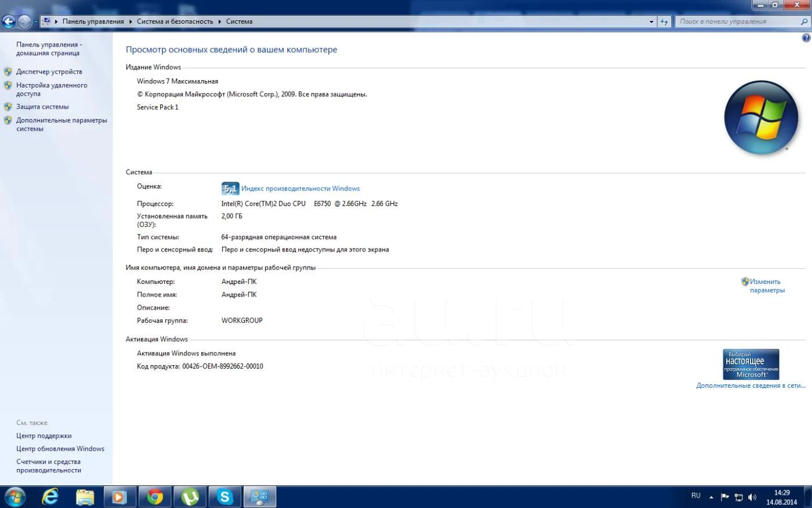Click the 5,1 performance score badge
This screenshot has height=508, width=812.
tap(230, 189)
